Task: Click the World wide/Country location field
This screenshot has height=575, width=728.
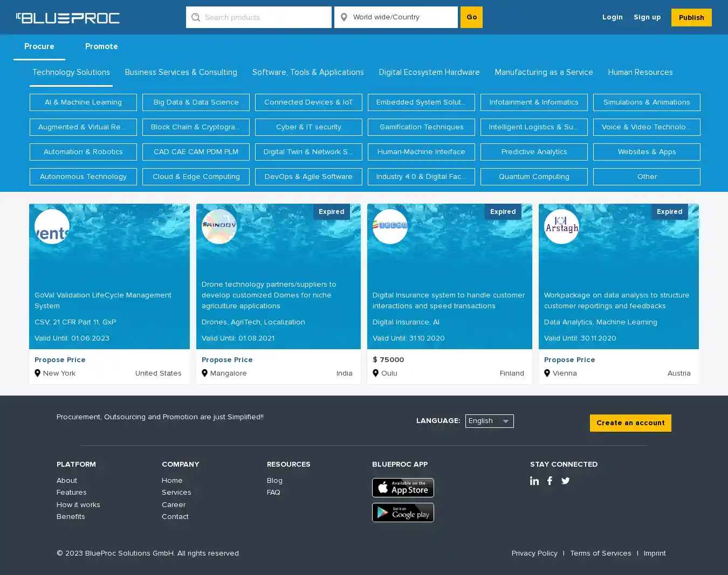Action: click(x=402, y=17)
